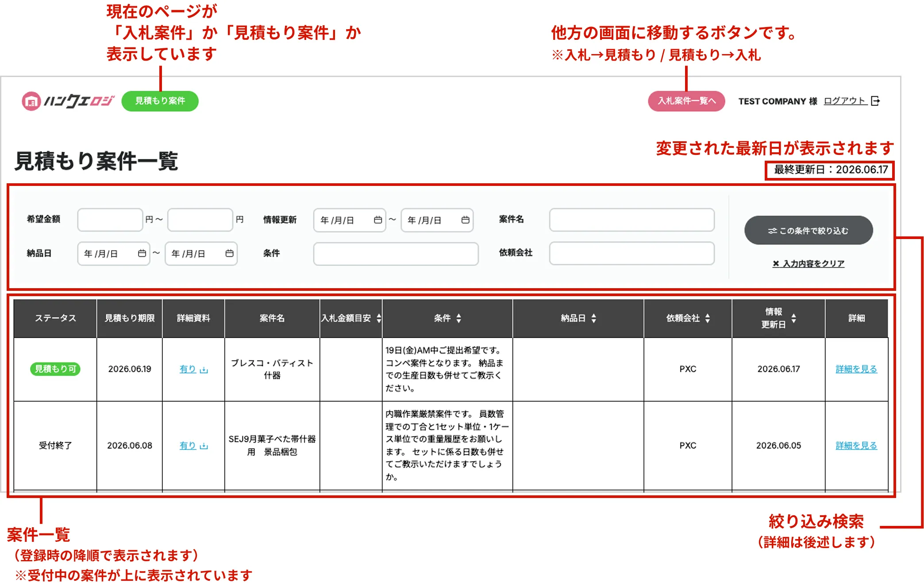Image resolution: width=924 pixels, height=583 pixels.
Task: Click the 詳細資料 column header
Action: [193, 318]
